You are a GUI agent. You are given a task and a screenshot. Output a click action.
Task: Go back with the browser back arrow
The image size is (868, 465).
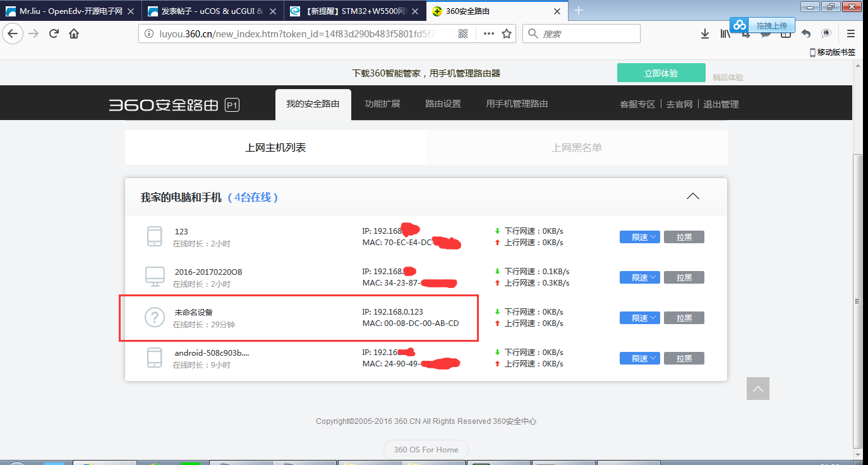13,33
